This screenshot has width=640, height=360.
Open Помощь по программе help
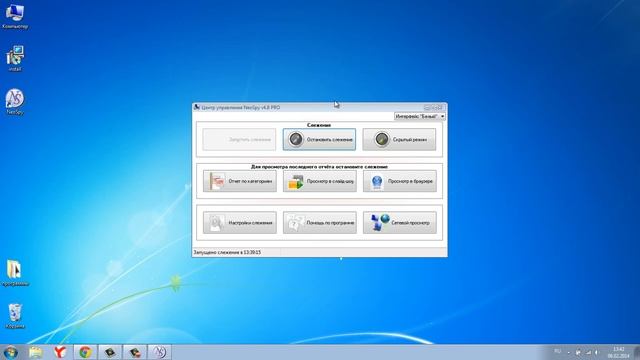pyautogui.click(x=320, y=223)
